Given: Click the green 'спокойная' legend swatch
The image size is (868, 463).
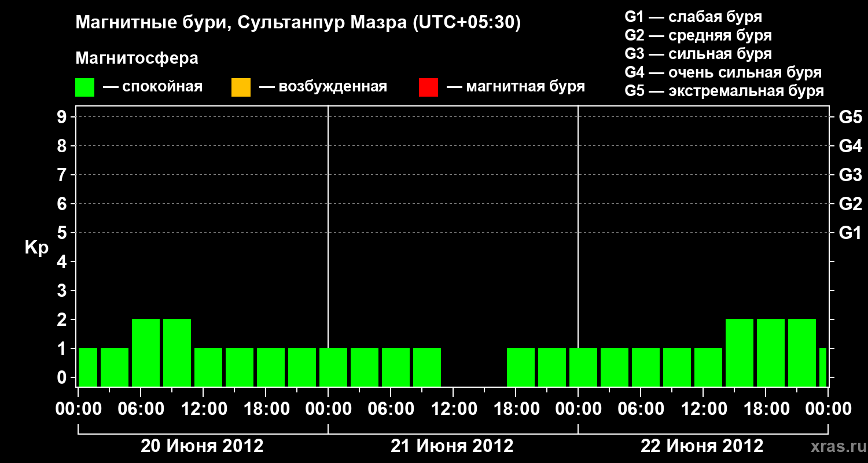Looking at the screenshot, I should (85, 87).
